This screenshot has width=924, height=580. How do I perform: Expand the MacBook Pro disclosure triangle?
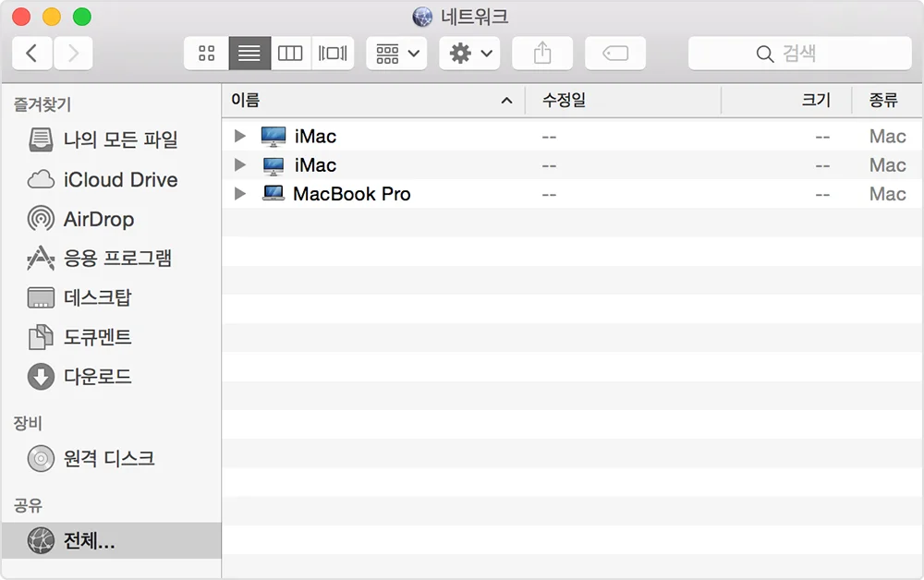[240, 194]
